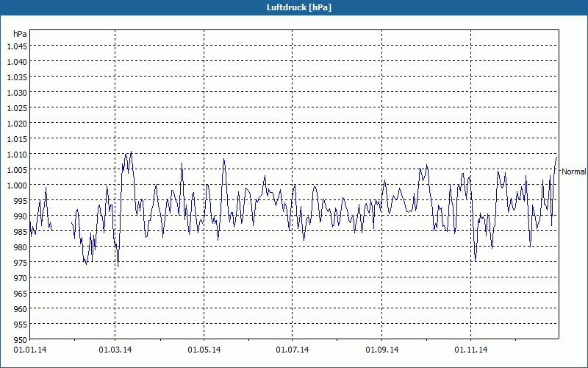588x368 pixels.
Task: Select the 980 axis label
Action: tap(21, 247)
